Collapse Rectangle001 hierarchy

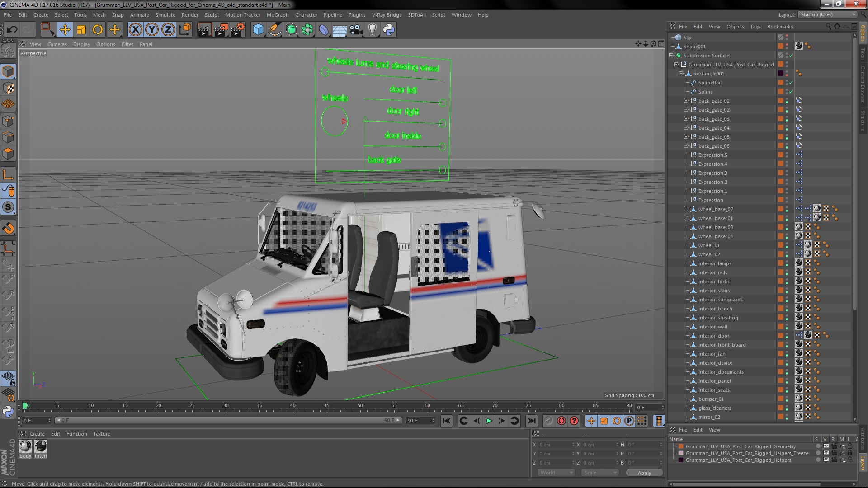pos(681,74)
